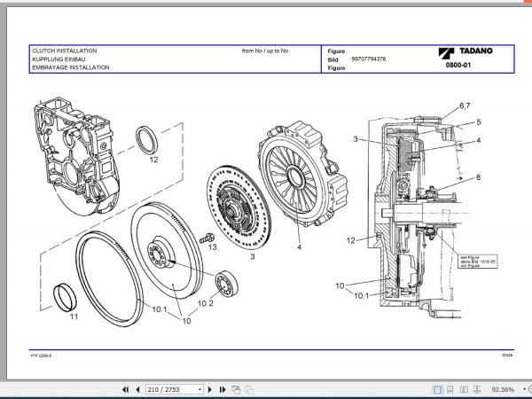The width and height of the screenshot is (532, 399).
Task: Click the TADANO logo in header
Action: point(465,51)
